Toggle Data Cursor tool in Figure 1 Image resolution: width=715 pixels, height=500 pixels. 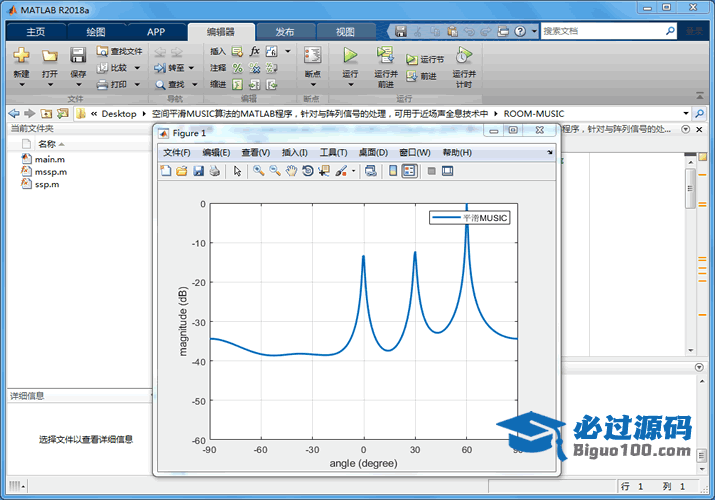click(x=324, y=171)
